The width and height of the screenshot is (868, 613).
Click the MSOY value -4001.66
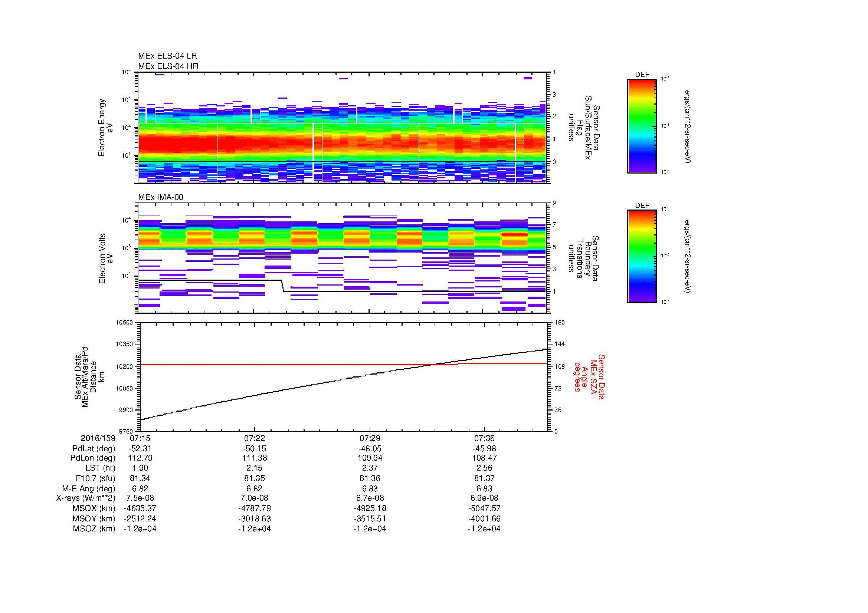coord(484,518)
